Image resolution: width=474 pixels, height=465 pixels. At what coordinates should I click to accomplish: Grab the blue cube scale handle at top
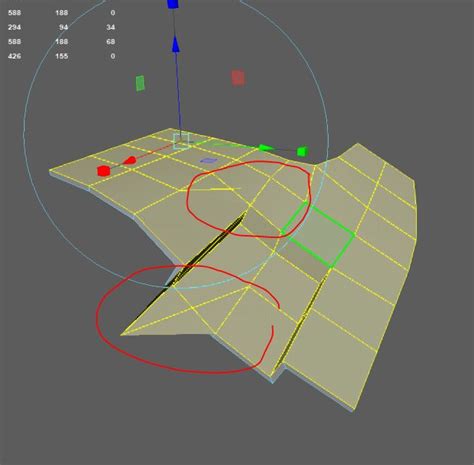tap(172, 4)
